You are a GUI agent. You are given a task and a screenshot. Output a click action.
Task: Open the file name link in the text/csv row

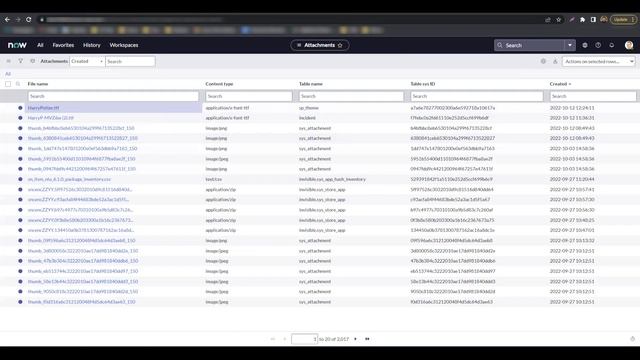click(69, 179)
